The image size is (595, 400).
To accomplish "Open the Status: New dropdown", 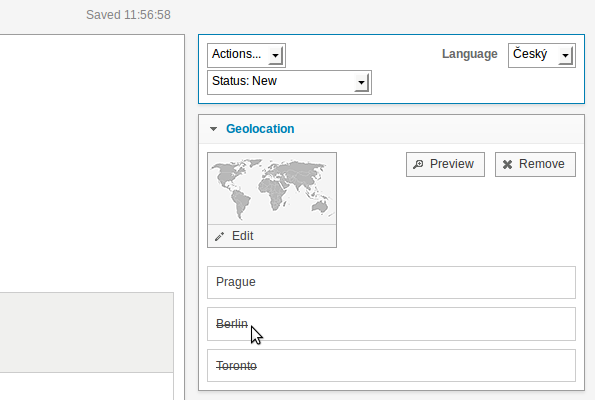I will click(289, 82).
